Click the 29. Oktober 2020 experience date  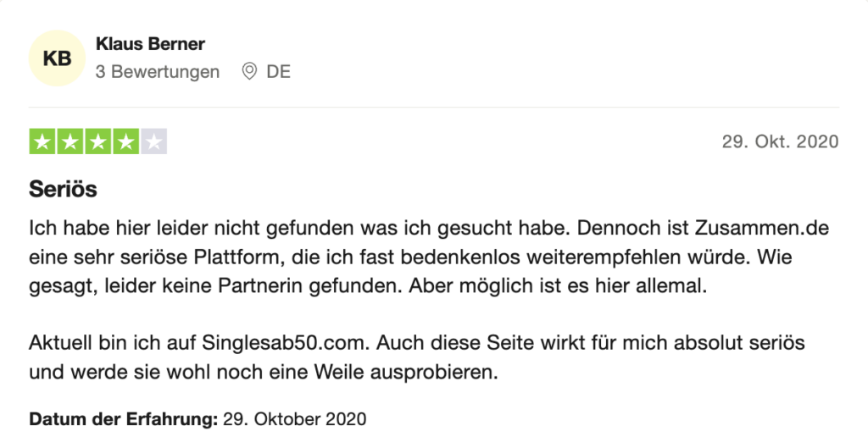click(294, 418)
